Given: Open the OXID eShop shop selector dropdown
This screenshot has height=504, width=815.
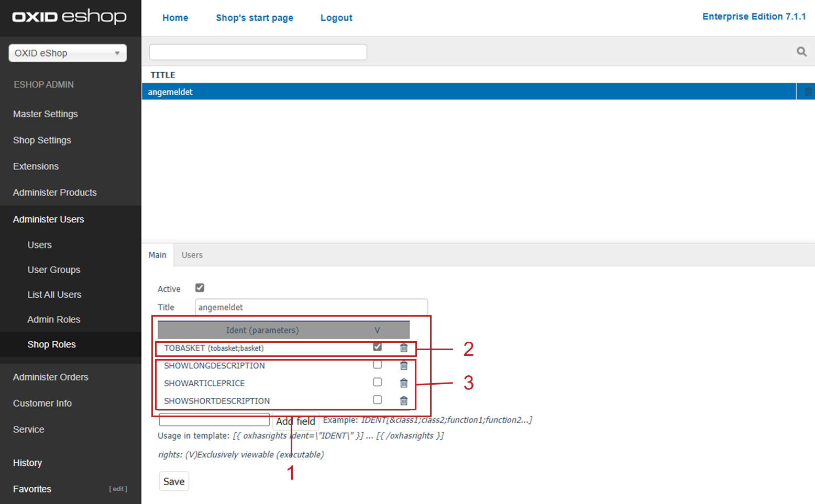Looking at the screenshot, I should click(68, 53).
